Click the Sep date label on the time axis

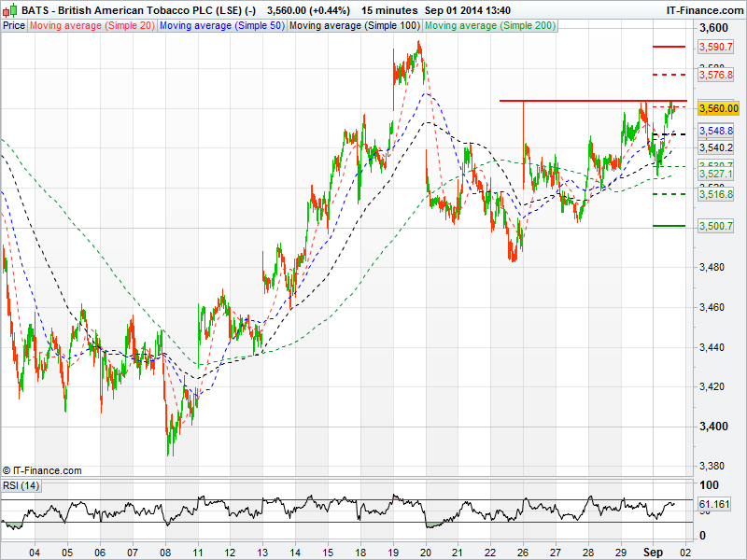[x=653, y=553]
